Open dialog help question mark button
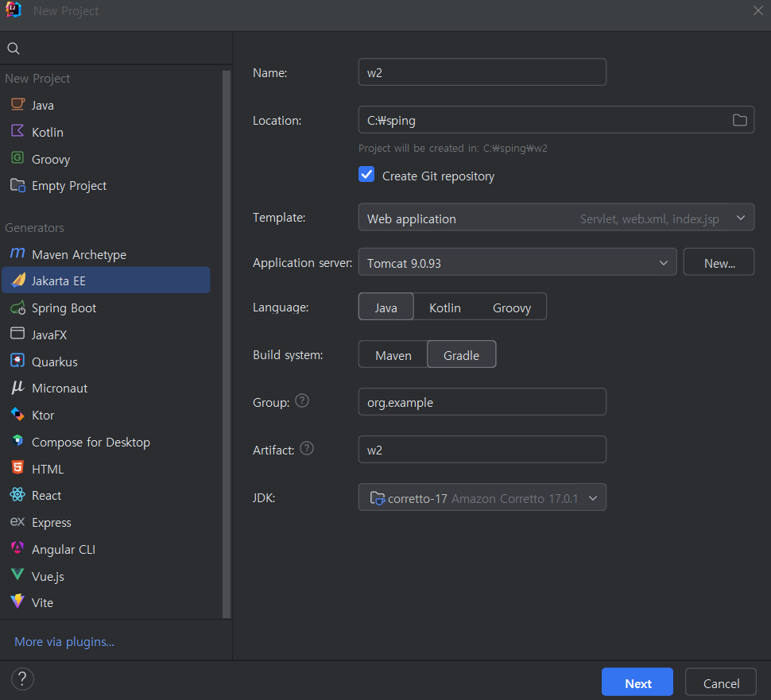 (22, 679)
